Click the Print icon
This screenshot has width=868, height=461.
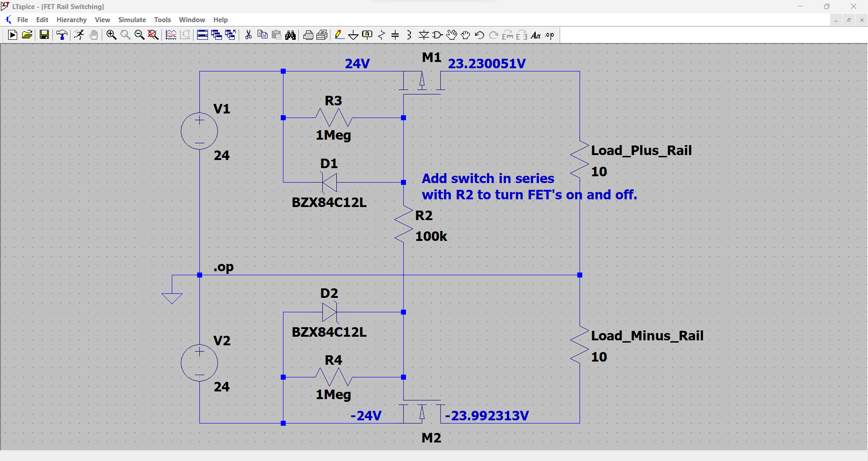click(x=308, y=35)
